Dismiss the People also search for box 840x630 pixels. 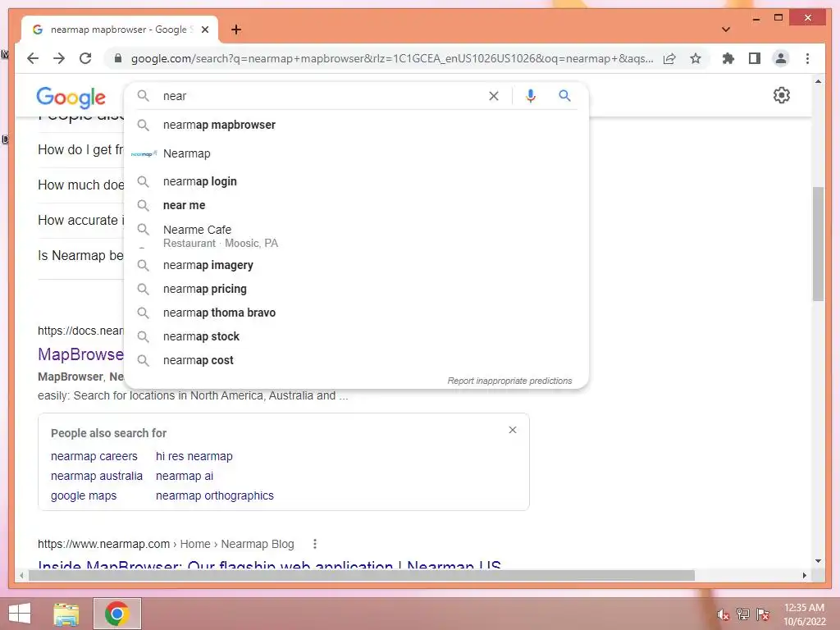click(512, 430)
